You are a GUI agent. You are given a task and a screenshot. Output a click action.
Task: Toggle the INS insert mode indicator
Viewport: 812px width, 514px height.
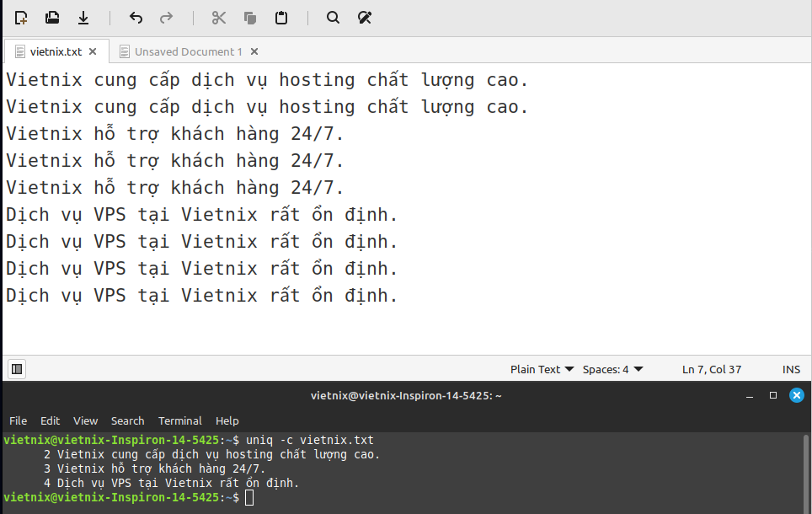click(x=791, y=369)
